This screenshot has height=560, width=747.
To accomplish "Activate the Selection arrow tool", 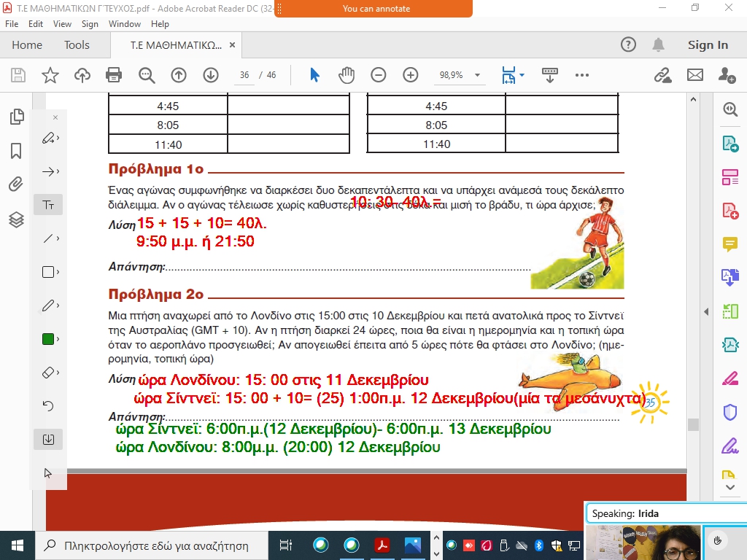I will click(314, 75).
